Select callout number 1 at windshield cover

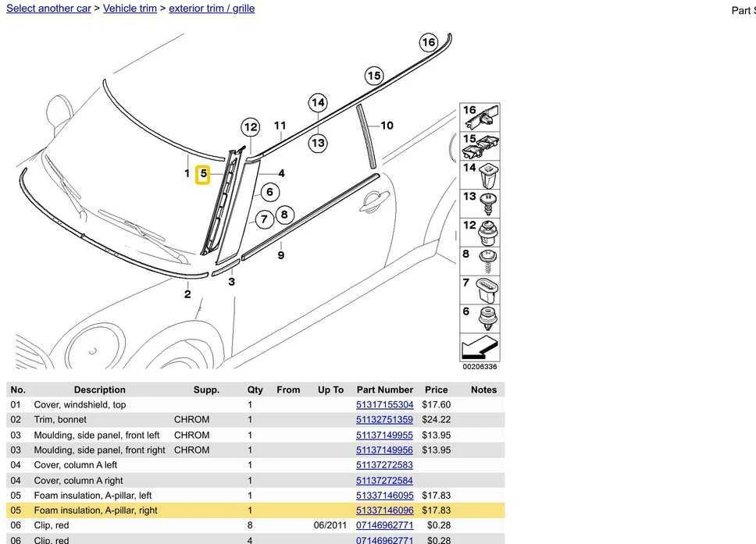tap(187, 173)
